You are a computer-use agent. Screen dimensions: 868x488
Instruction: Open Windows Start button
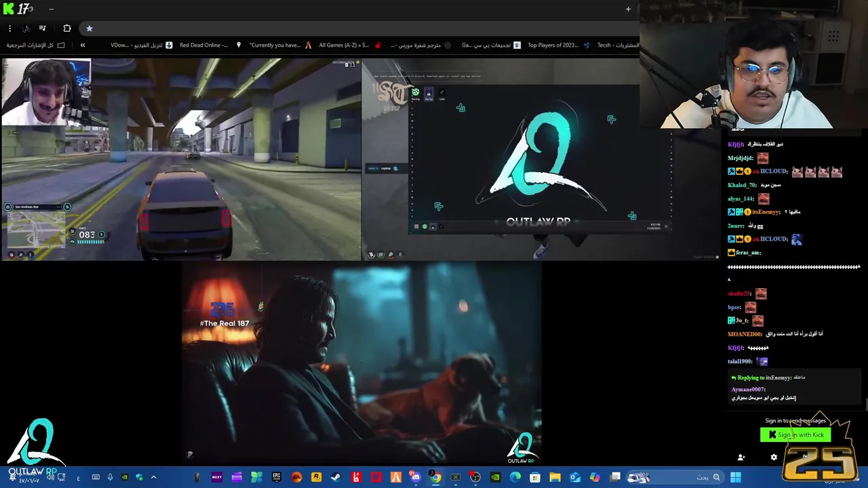[x=736, y=477]
